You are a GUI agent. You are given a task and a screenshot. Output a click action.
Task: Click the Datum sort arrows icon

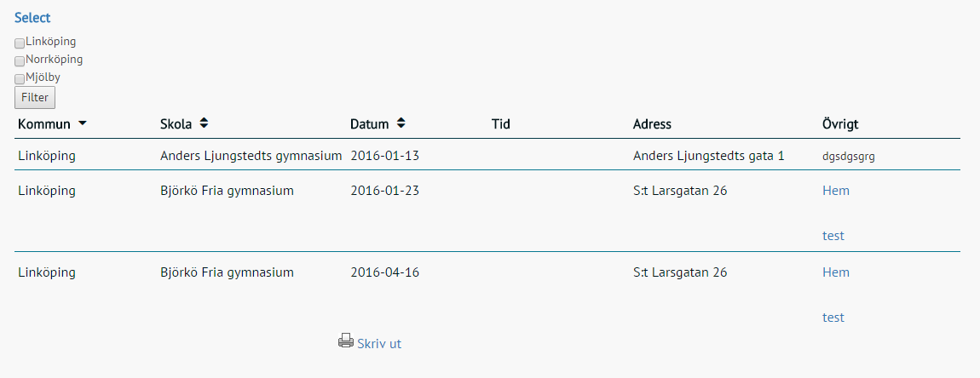click(x=401, y=123)
